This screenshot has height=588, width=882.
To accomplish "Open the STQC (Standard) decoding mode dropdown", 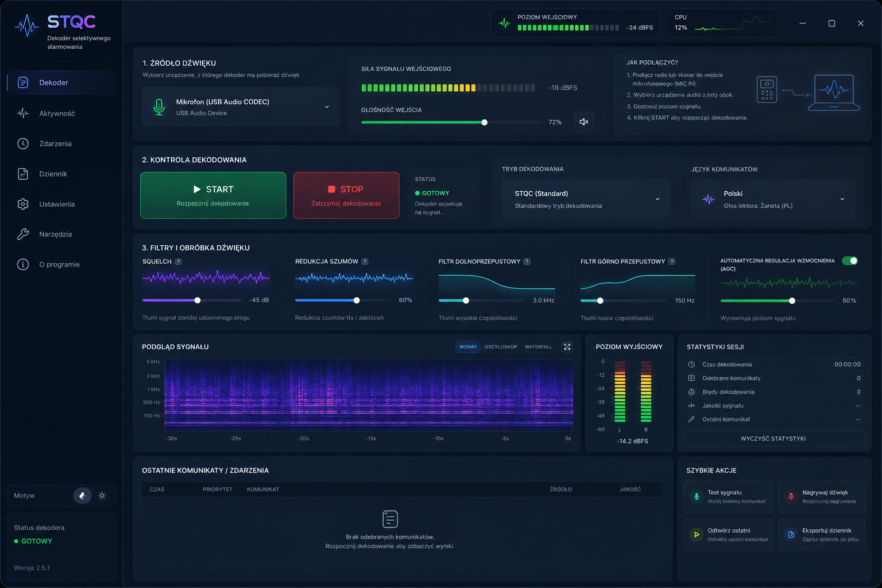I will click(586, 199).
